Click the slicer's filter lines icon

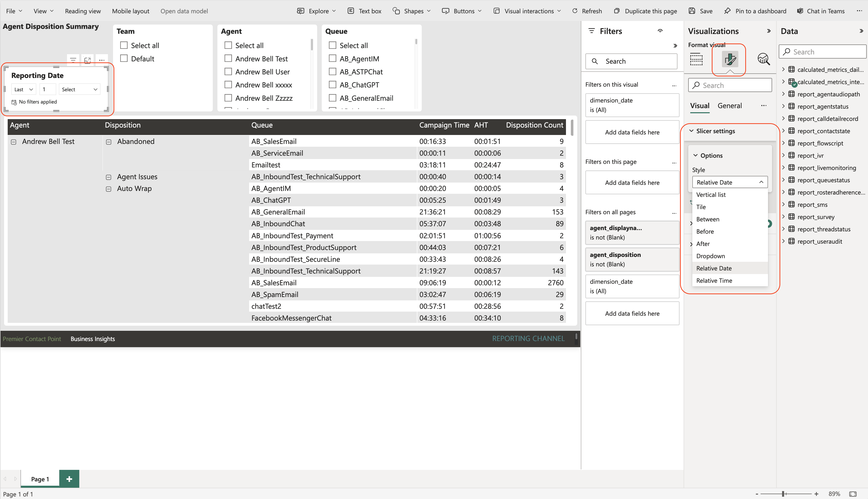point(73,60)
